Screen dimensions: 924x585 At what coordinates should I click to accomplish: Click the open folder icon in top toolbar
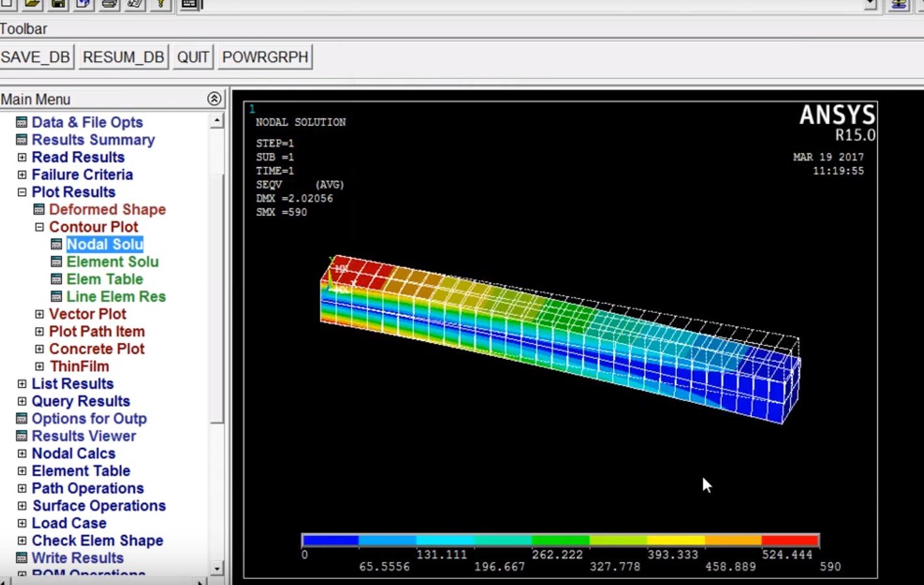click(x=32, y=4)
